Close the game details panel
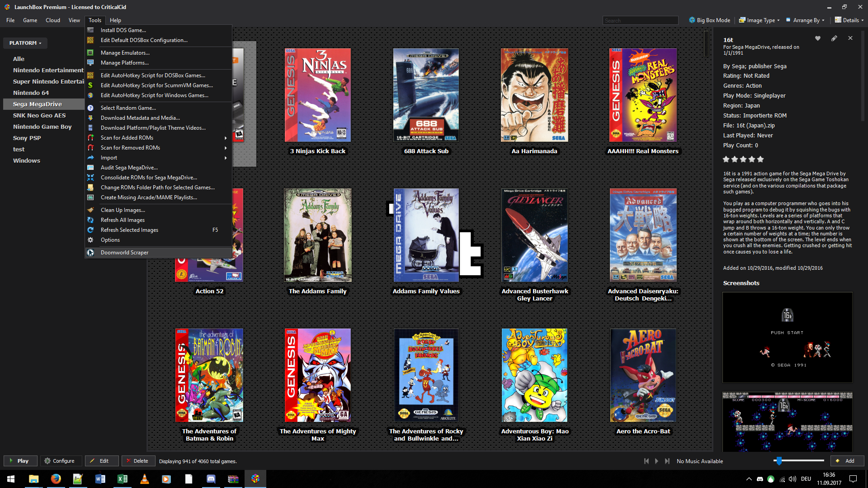 [x=850, y=38]
